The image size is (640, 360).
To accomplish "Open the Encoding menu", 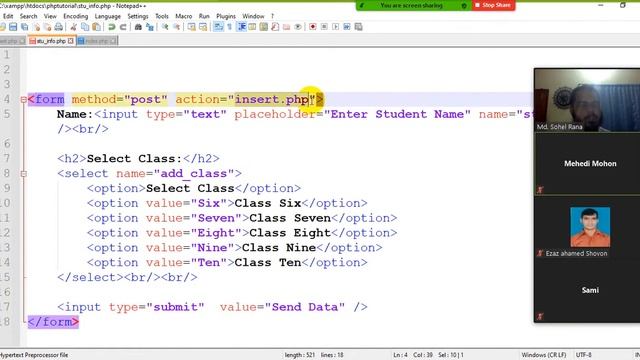I will click(x=76, y=16).
